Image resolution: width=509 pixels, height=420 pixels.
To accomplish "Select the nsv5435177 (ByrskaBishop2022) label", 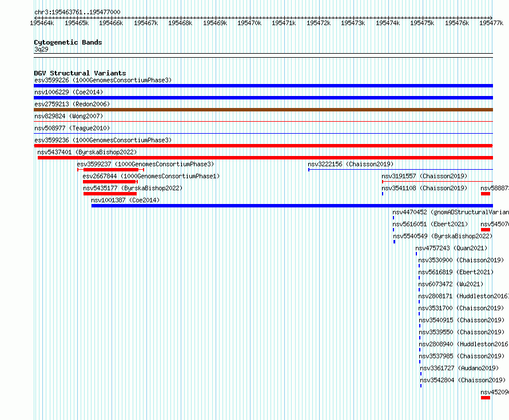I will [x=133, y=188].
